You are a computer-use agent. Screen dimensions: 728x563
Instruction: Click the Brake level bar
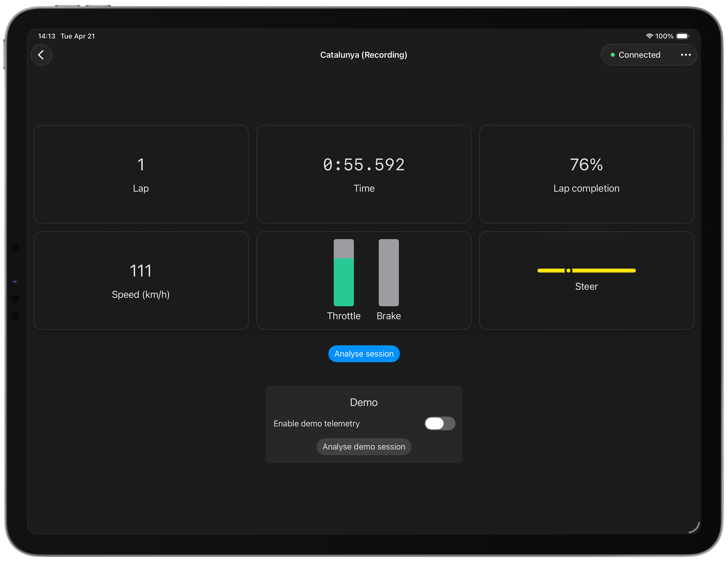(388, 273)
